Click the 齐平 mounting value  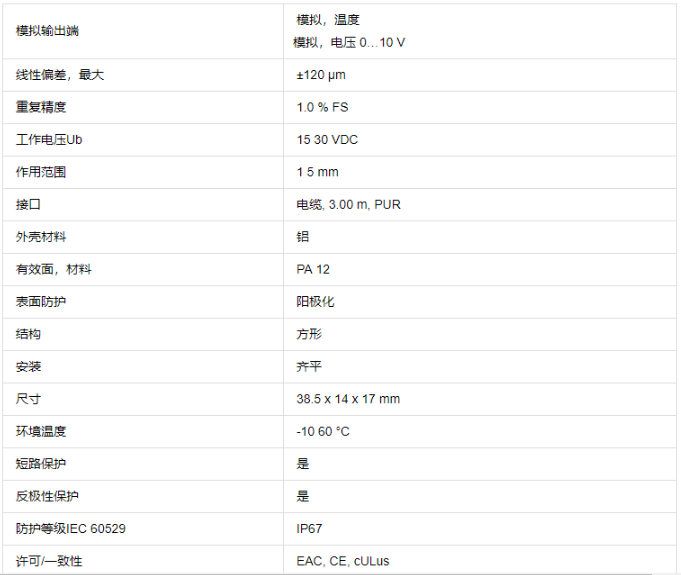[x=309, y=366]
